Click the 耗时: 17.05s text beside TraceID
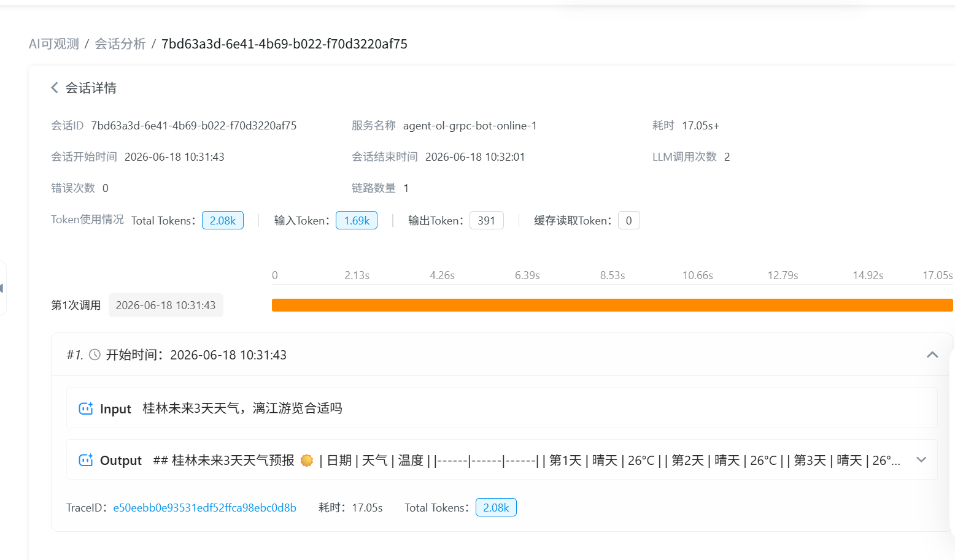 pyautogui.click(x=350, y=508)
